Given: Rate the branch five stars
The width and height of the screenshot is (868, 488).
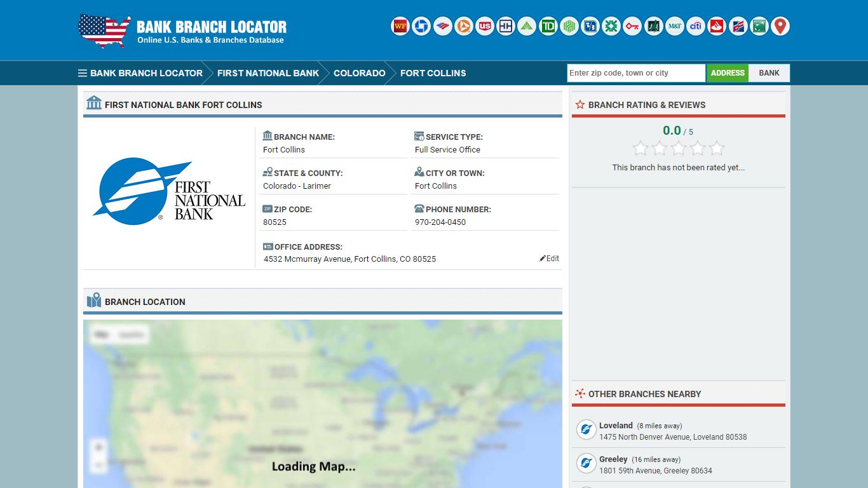Looking at the screenshot, I should click(717, 149).
